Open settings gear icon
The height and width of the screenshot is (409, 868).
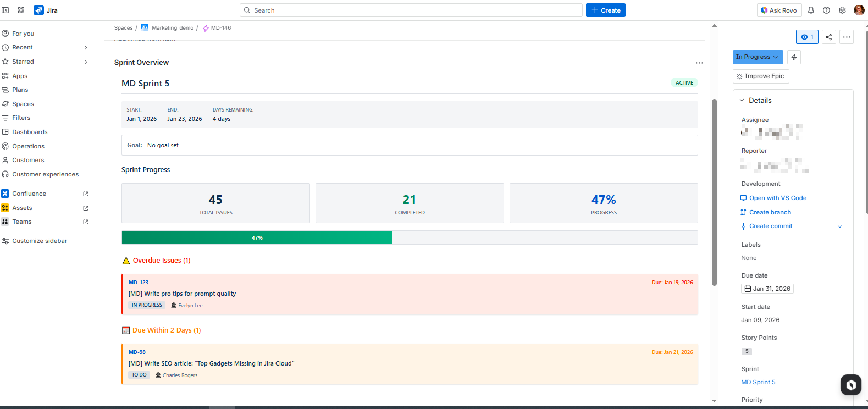tap(842, 10)
